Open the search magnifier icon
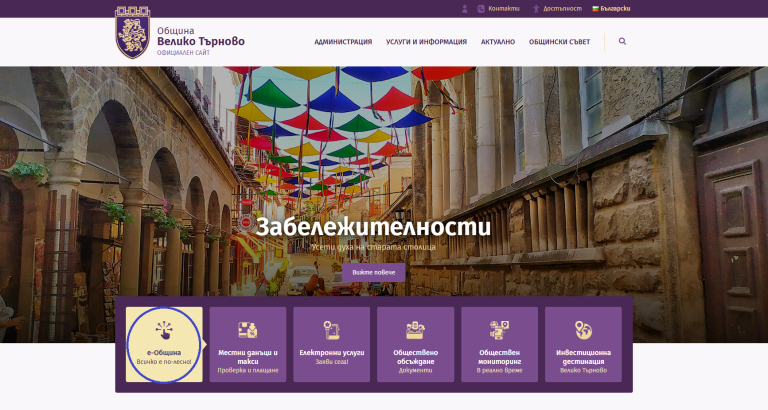 [x=622, y=41]
